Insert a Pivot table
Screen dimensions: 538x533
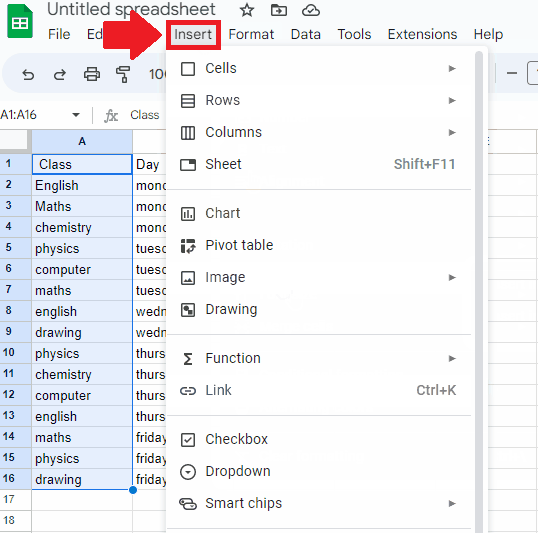click(x=318, y=245)
